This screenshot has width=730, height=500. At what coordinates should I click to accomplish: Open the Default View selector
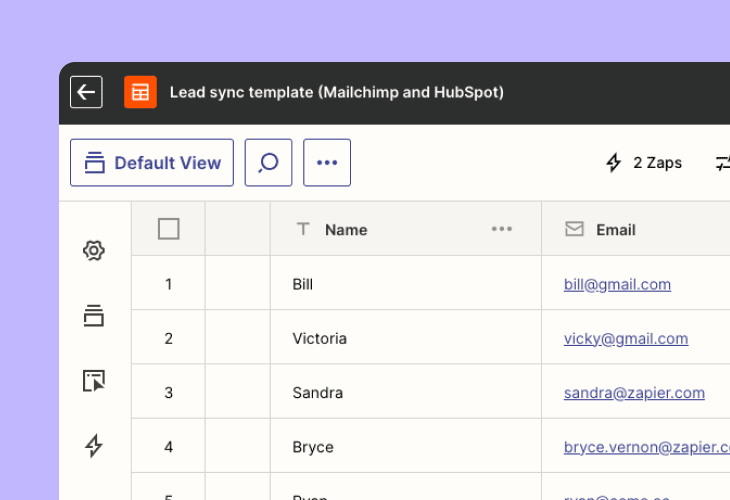[x=152, y=162]
